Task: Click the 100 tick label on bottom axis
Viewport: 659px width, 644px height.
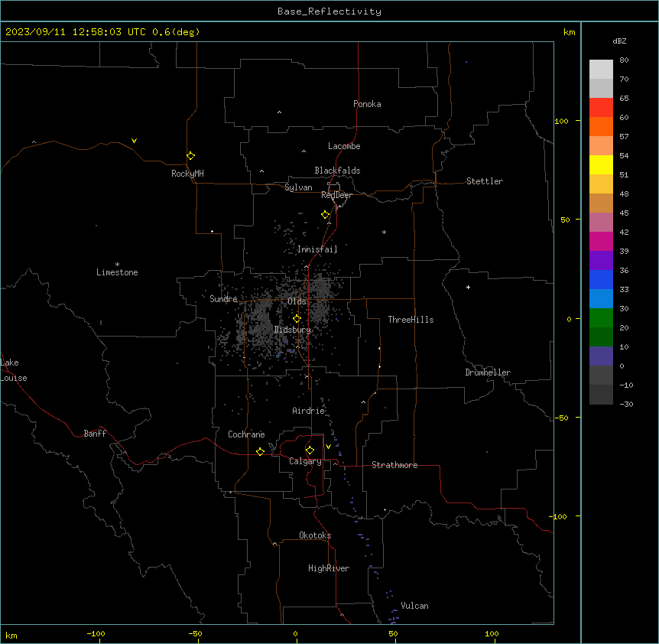Action: [x=492, y=634]
